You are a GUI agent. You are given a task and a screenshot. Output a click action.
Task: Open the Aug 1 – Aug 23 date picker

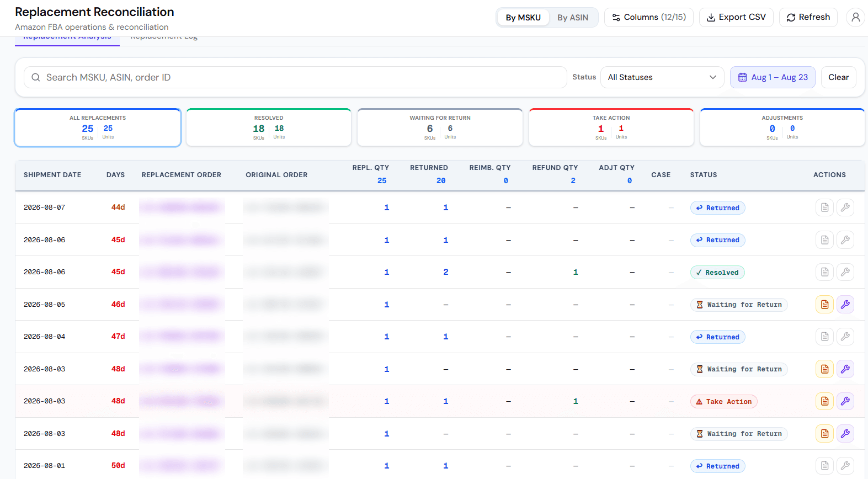coord(773,77)
